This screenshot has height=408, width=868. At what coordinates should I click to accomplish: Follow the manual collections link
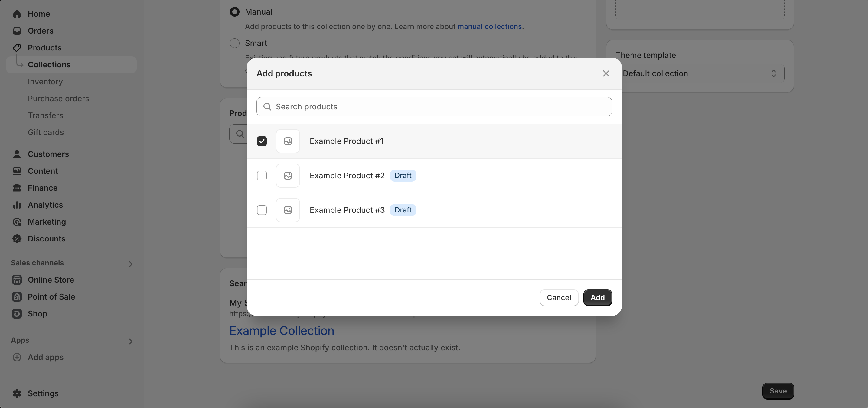tap(489, 27)
